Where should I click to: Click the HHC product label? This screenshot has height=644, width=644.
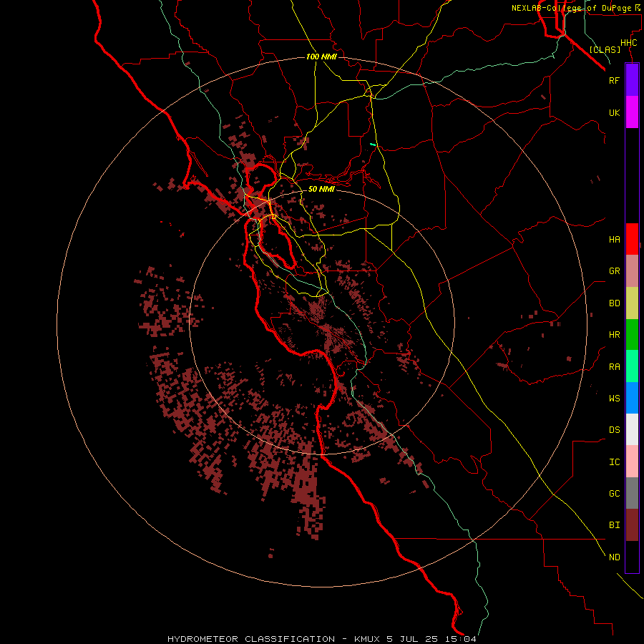click(x=628, y=43)
